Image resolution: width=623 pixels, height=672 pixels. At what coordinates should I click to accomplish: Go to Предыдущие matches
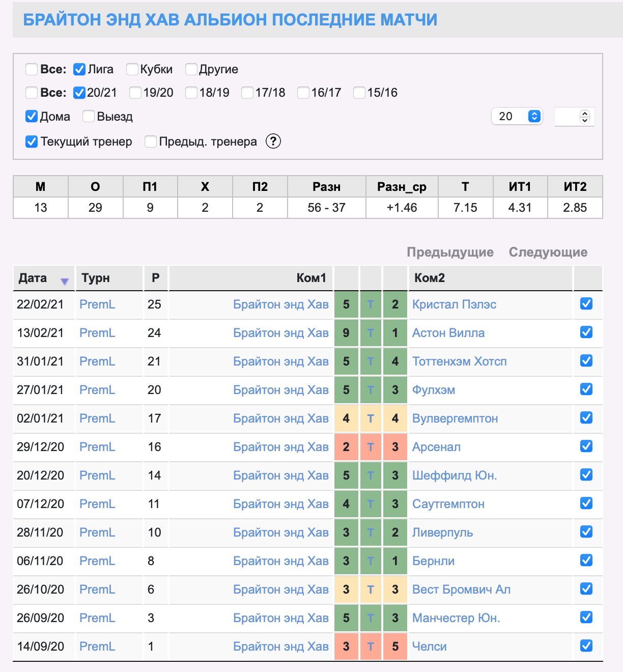click(450, 252)
